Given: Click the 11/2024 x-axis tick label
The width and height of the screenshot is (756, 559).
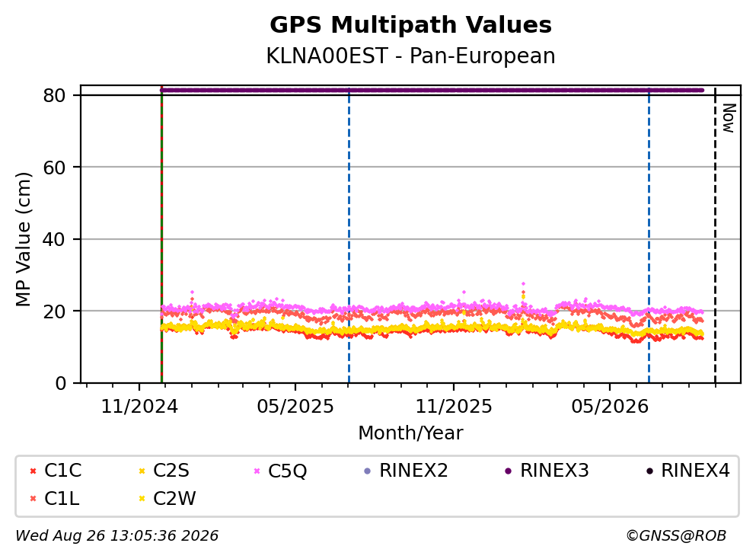Looking at the screenshot, I should pos(139,407).
